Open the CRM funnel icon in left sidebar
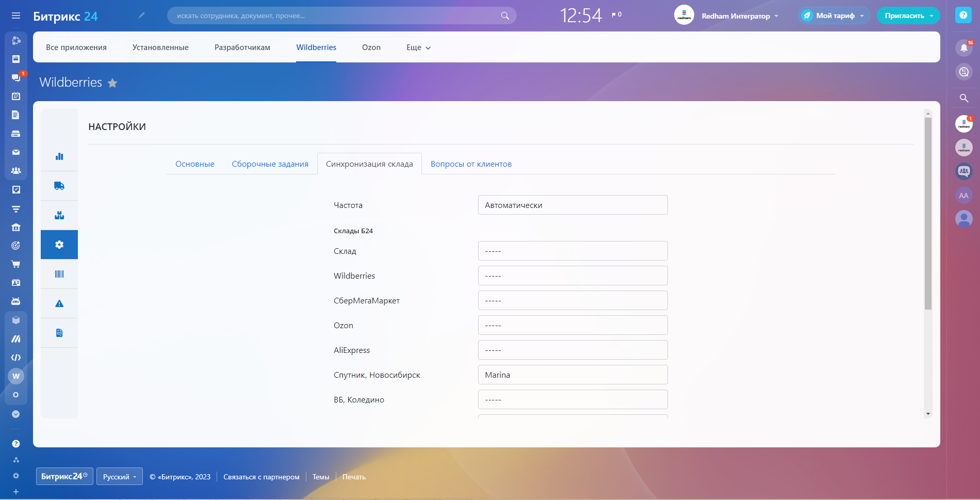This screenshot has height=500, width=980. [15, 209]
